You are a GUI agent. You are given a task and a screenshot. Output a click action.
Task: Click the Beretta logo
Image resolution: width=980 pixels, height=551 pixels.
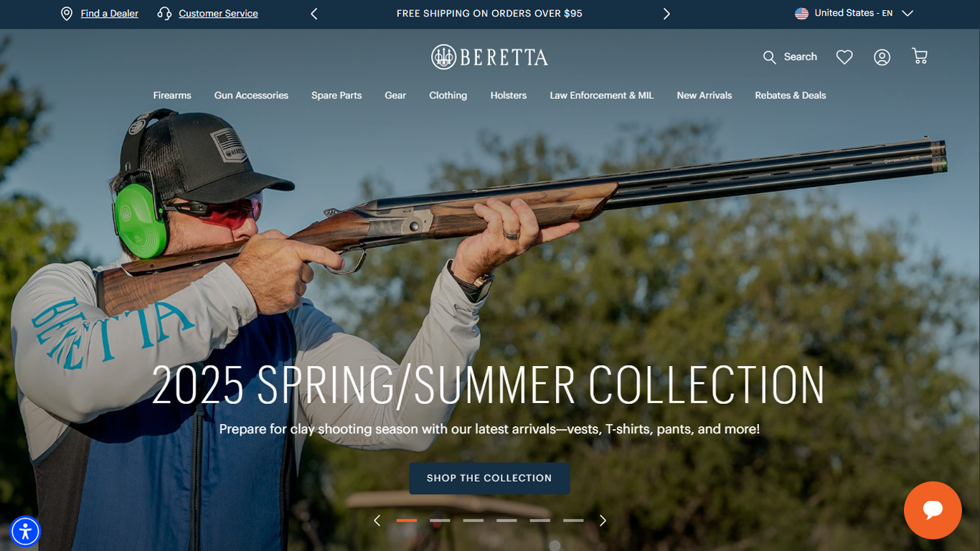(489, 57)
